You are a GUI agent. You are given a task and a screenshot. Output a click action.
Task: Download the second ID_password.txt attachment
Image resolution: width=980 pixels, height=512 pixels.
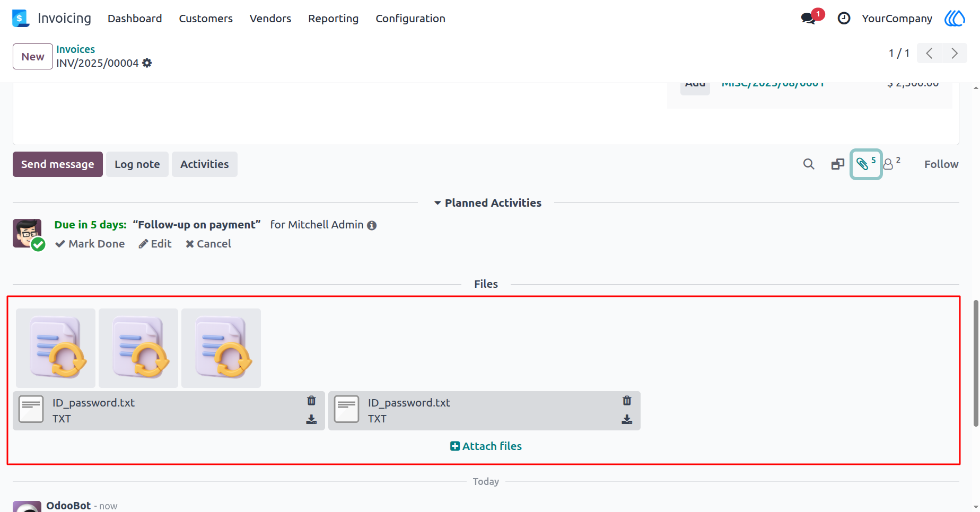click(627, 419)
